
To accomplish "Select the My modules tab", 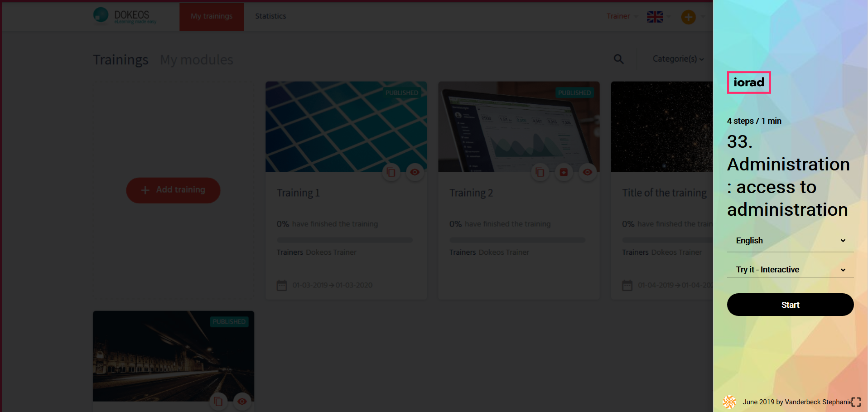I will click(x=197, y=60).
